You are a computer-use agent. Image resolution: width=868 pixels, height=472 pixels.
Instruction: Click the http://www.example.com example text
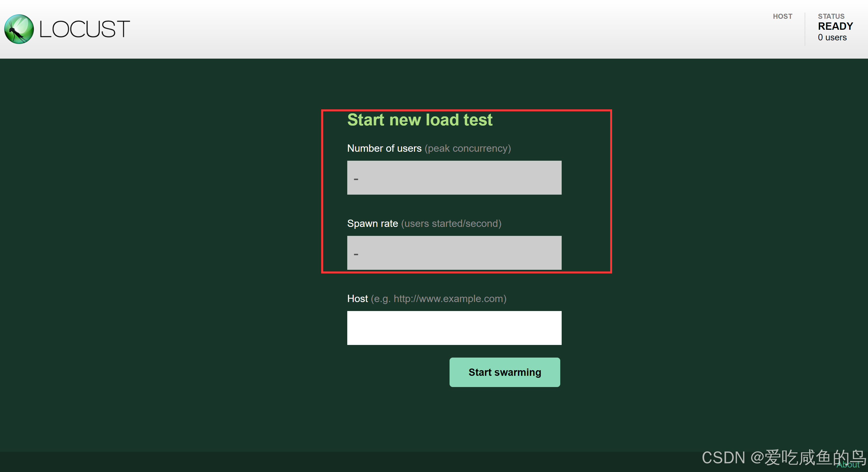449,299
